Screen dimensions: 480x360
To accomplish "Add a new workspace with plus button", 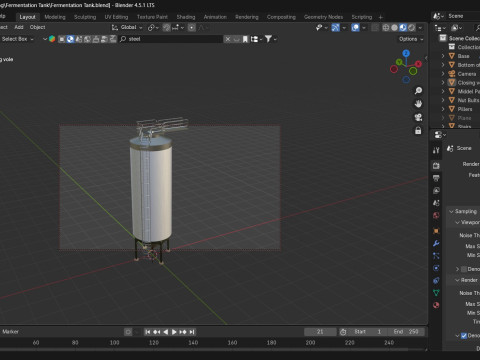I will pos(381,17).
